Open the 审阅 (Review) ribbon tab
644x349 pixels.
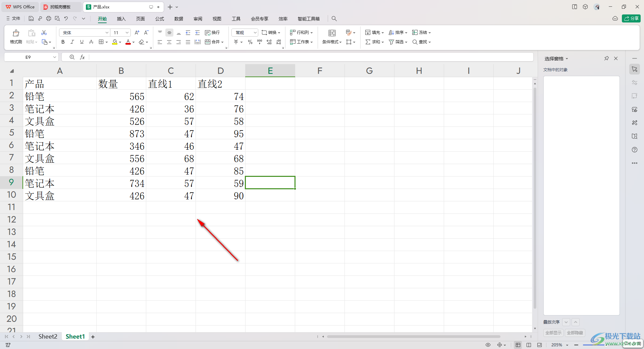[x=198, y=19]
